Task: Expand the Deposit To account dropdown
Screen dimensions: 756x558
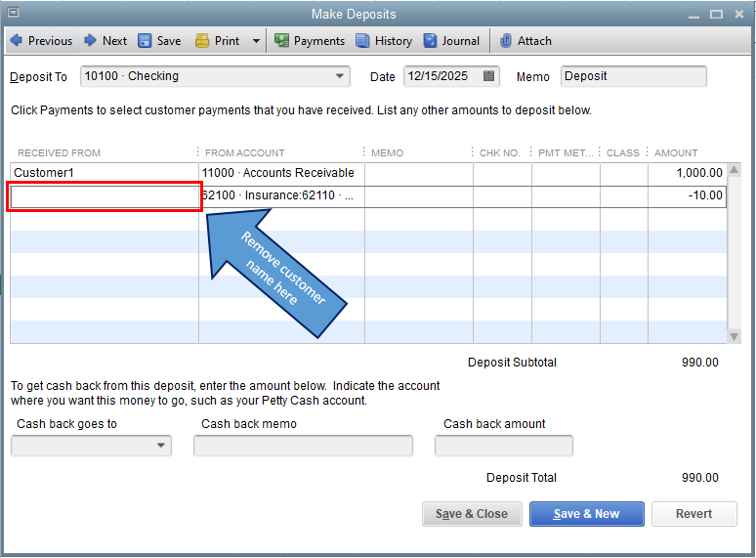Action: tap(340, 76)
